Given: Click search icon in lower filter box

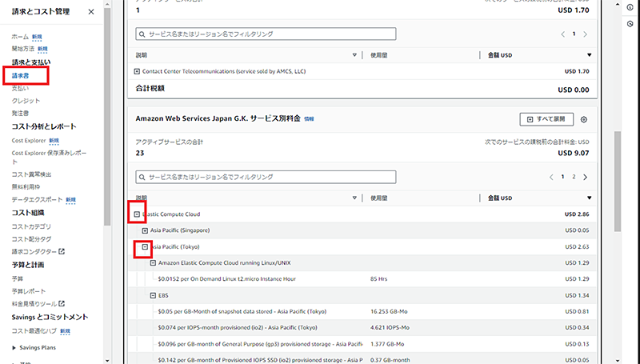Looking at the screenshot, I should tap(142, 177).
